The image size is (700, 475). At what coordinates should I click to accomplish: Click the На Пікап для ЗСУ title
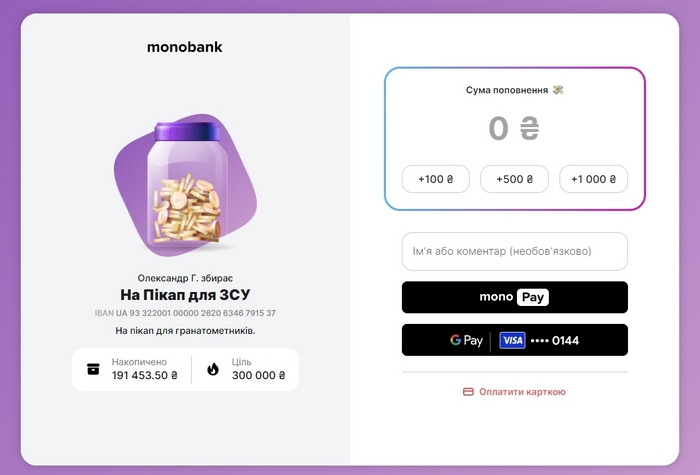click(x=185, y=295)
